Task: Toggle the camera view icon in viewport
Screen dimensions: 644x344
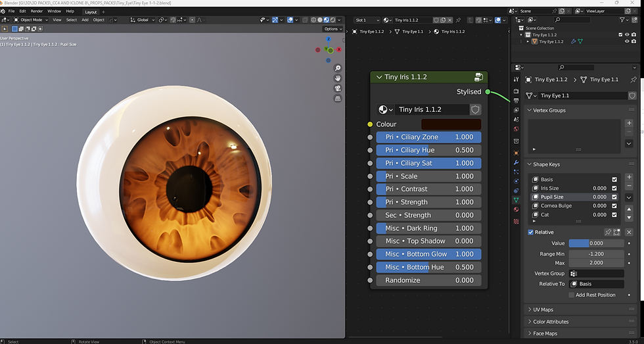Action: 338,88
